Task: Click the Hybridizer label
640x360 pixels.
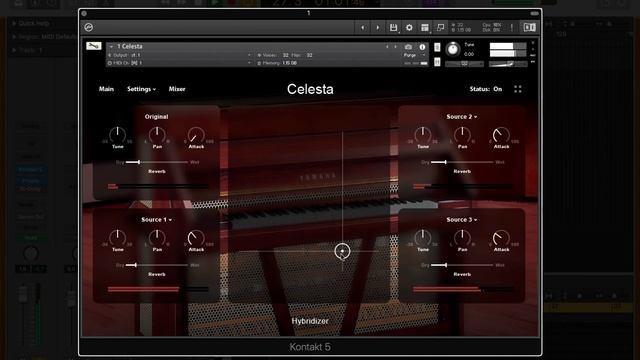Action: pos(310,321)
